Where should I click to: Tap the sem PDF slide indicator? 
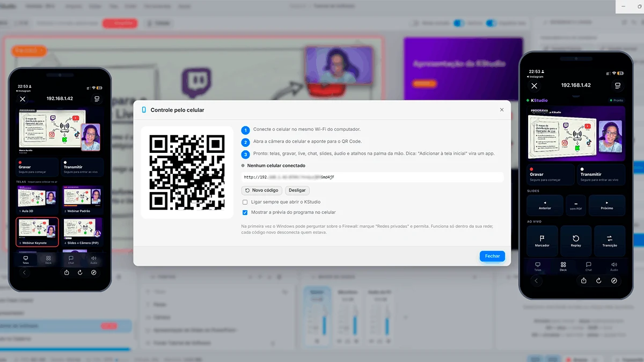pyautogui.click(x=576, y=205)
